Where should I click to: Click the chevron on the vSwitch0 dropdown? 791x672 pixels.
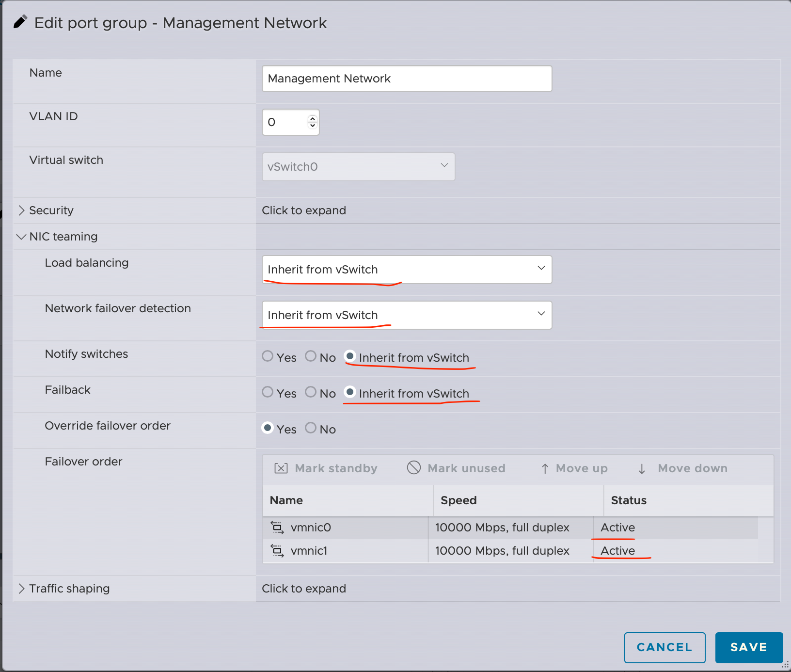[x=444, y=166]
